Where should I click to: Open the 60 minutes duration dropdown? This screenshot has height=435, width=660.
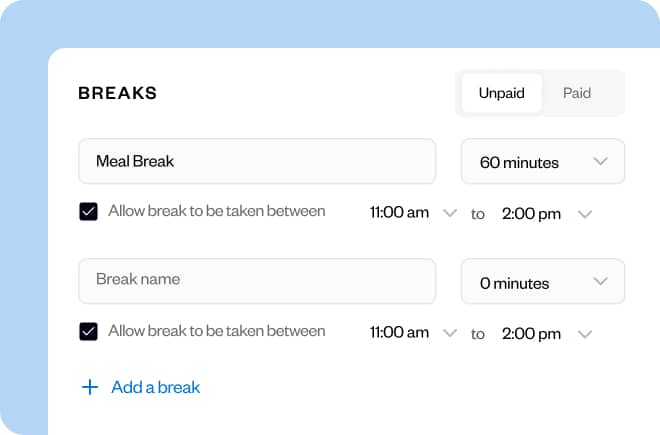[542, 162]
